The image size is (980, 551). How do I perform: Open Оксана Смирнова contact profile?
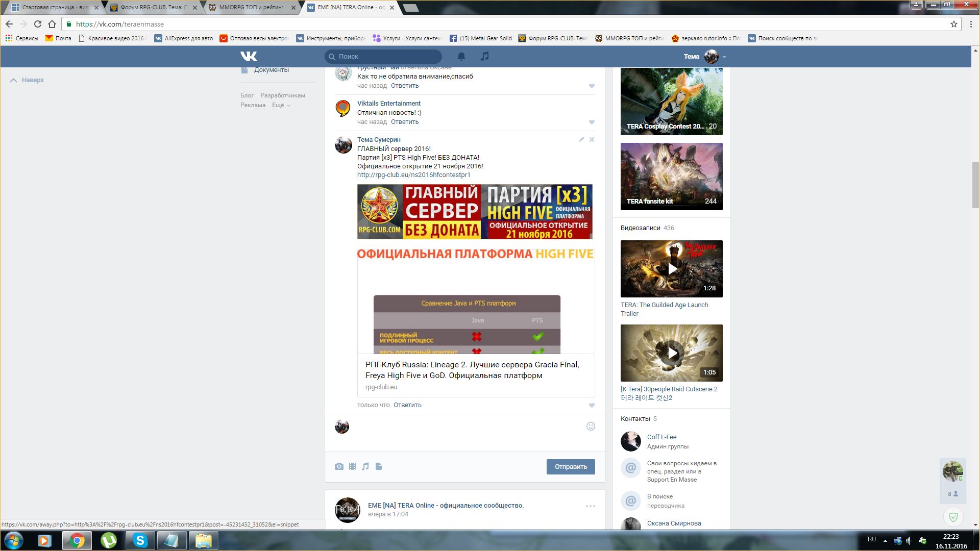coord(674,523)
